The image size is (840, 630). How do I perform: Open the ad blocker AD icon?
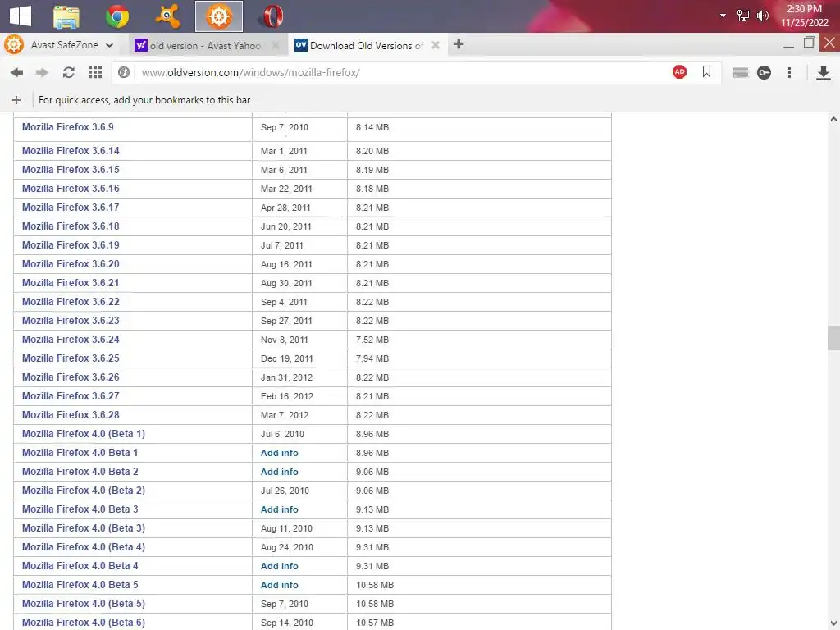(x=679, y=72)
